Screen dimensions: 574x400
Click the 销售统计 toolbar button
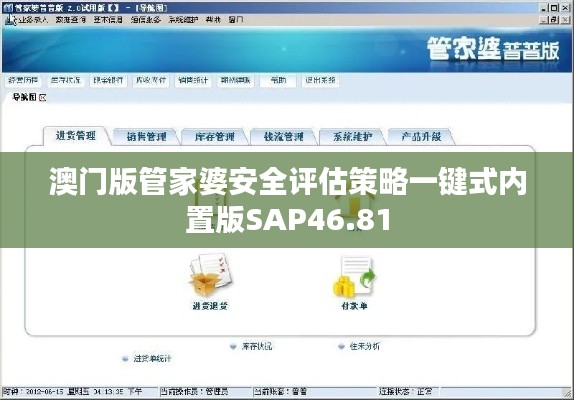(x=193, y=80)
